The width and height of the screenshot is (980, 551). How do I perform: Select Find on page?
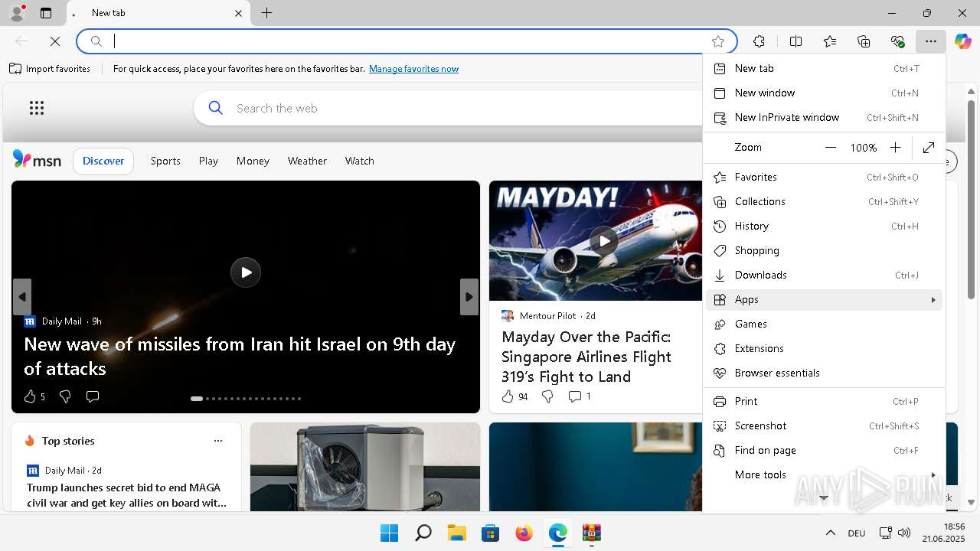tap(823, 450)
